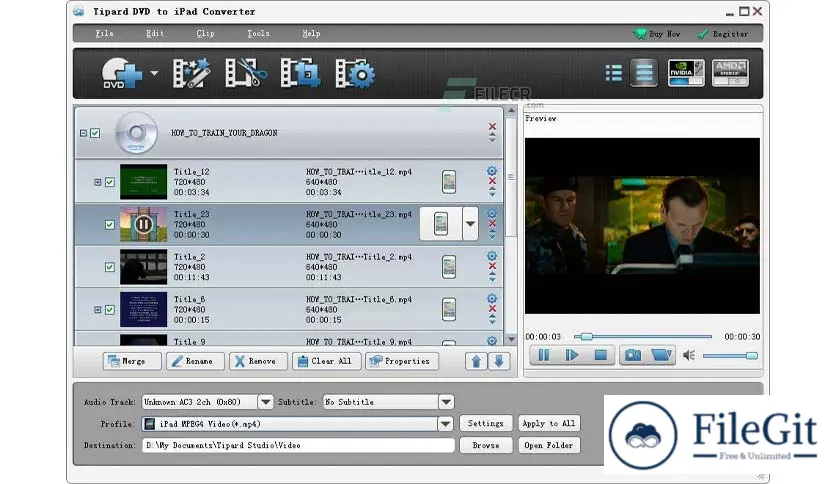Viewport: 836px width, 484px height.
Task: Switch to compact list view
Action: pos(614,72)
